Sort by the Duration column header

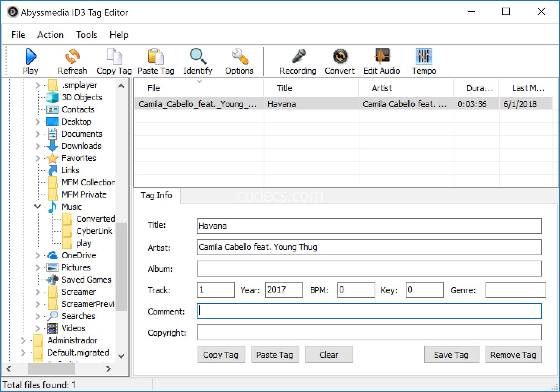coord(476,88)
